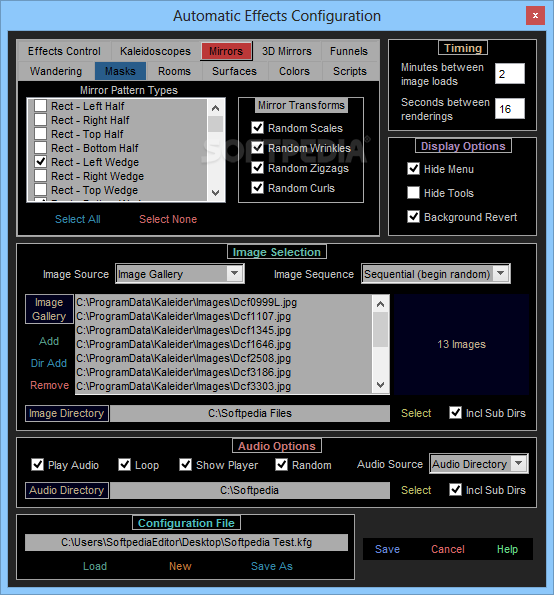The width and height of the screenshot is (554, 595).
Task: Click the Image Gallery button
Action: click(x=49, y=309)
